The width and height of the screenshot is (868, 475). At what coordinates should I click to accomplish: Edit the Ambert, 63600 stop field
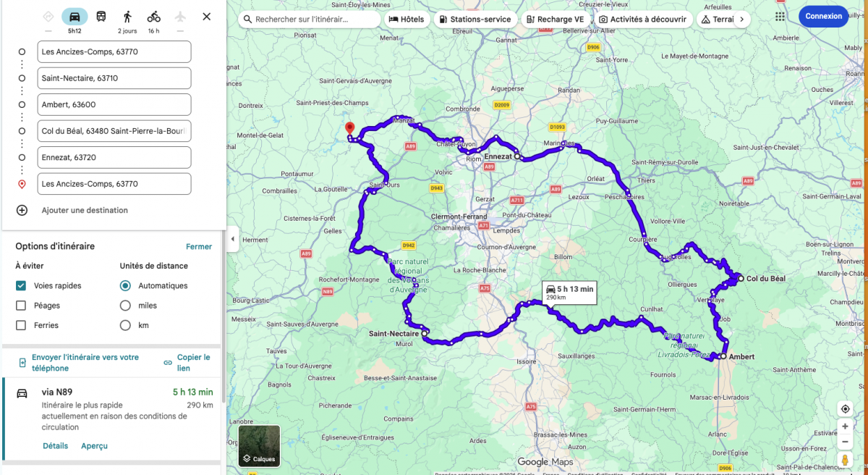[x=114, y=104]
